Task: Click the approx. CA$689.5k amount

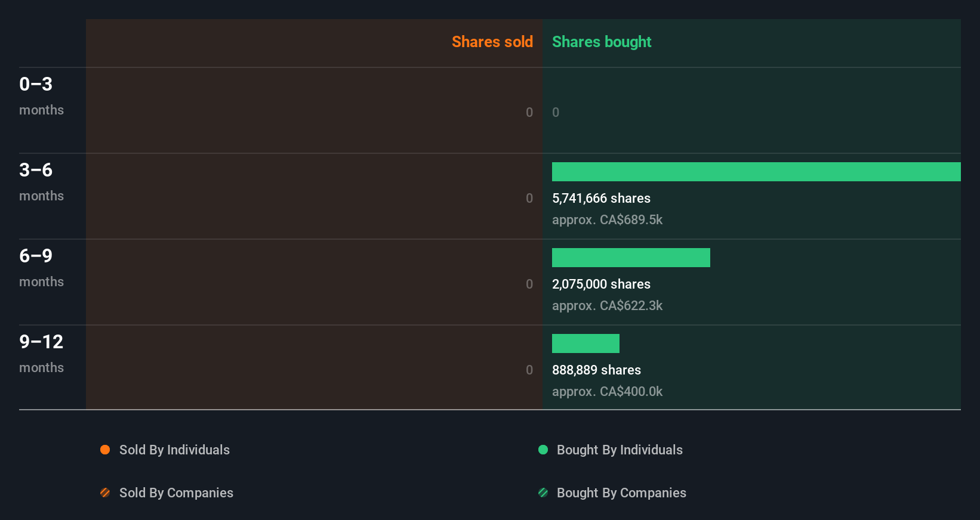Action: (607, 219)
